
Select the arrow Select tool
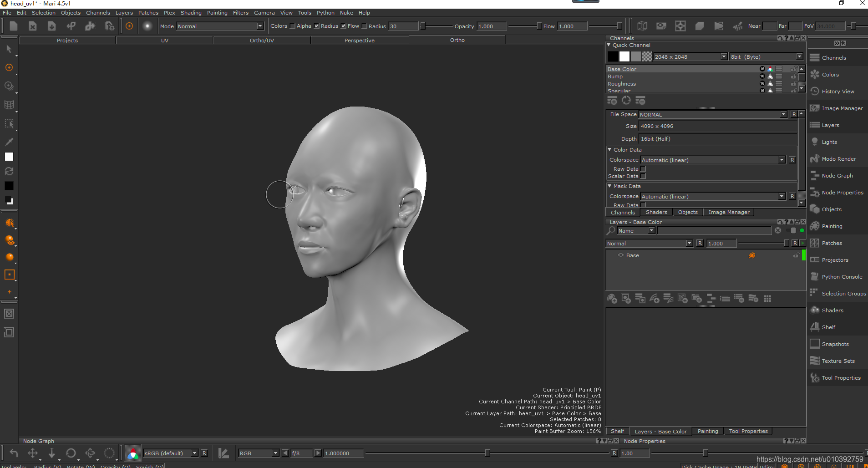pos(9,49)
